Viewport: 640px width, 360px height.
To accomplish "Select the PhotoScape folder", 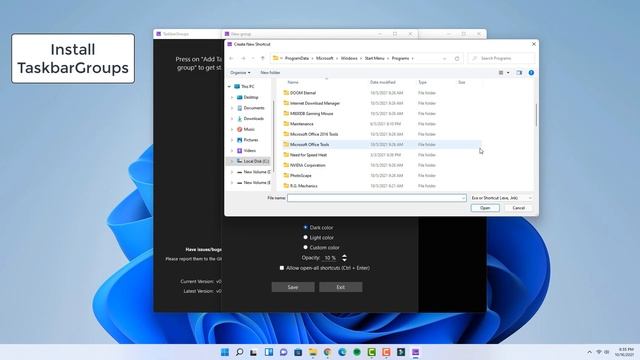I will click(x=300, y=176).
